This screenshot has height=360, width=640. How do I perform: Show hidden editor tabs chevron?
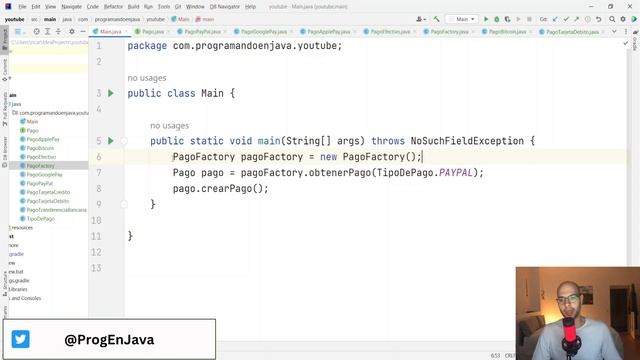614,31
